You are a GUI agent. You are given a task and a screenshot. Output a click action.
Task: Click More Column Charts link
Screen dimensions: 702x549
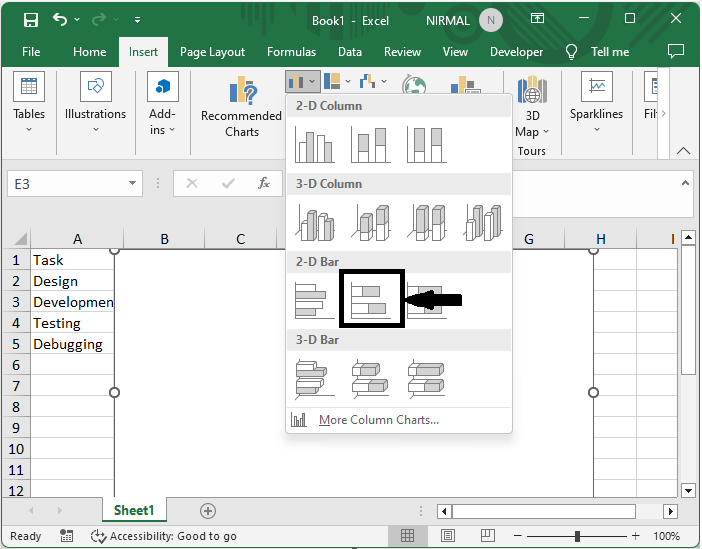378,420
